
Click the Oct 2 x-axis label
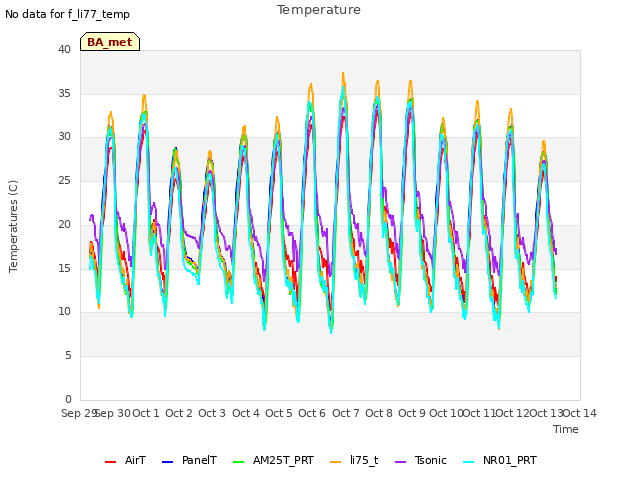coord(179,413)
